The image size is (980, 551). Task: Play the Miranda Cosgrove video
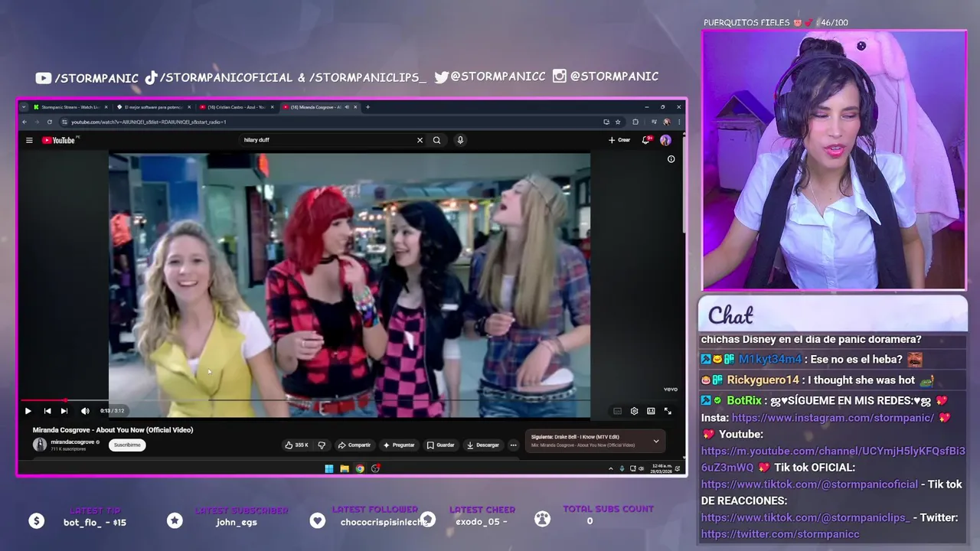[x=28, y=411]
